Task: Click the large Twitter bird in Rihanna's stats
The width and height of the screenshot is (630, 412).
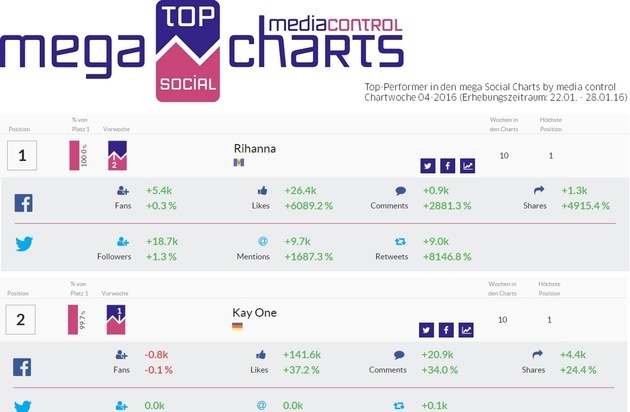Action: (23, 243)
